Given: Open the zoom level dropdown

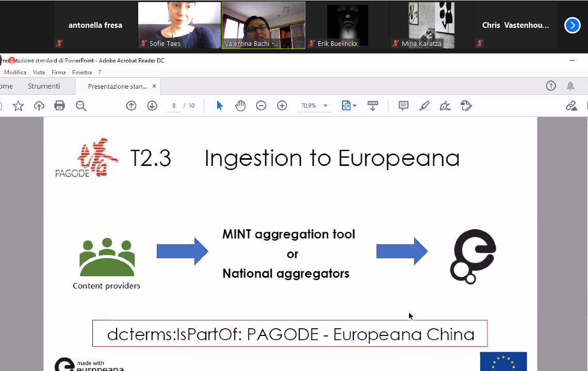Looking at the screenshot, I should [x=325, y=106].
